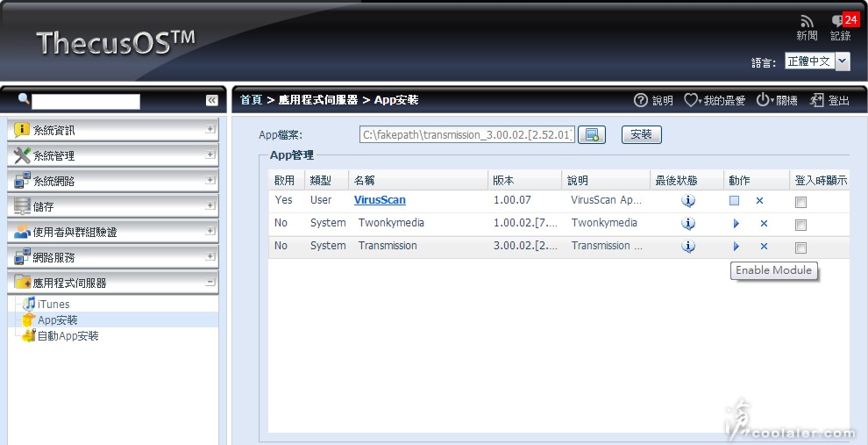Click the browse file icon button
This screenshot has width=868, height=445.
click(592, 134)
